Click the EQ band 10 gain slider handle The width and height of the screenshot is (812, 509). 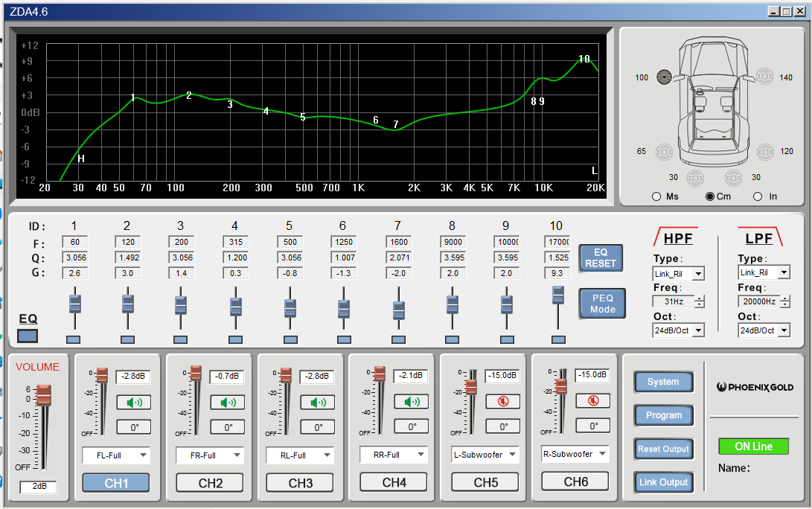pyautogui.click(x=557, y=295)
